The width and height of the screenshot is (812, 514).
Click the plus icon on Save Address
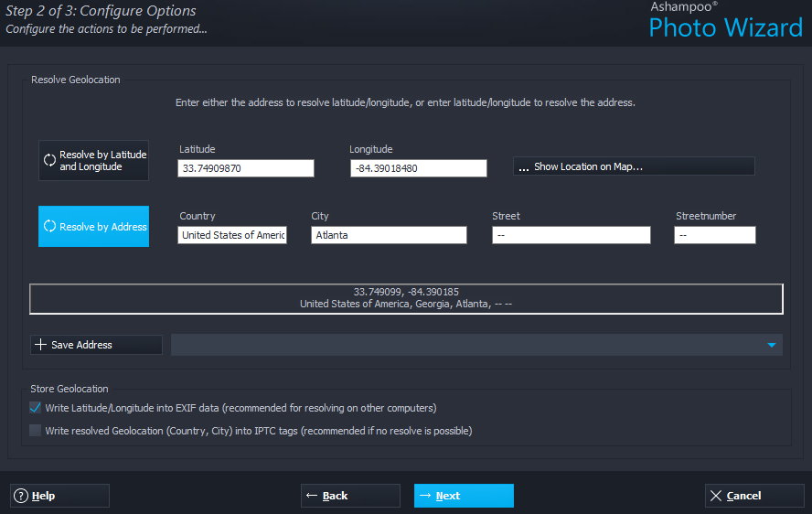[x=40, y=345]
